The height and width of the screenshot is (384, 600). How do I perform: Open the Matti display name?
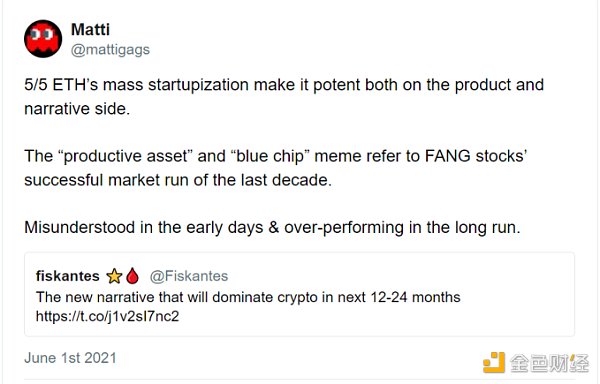click(x=90, y=29)
